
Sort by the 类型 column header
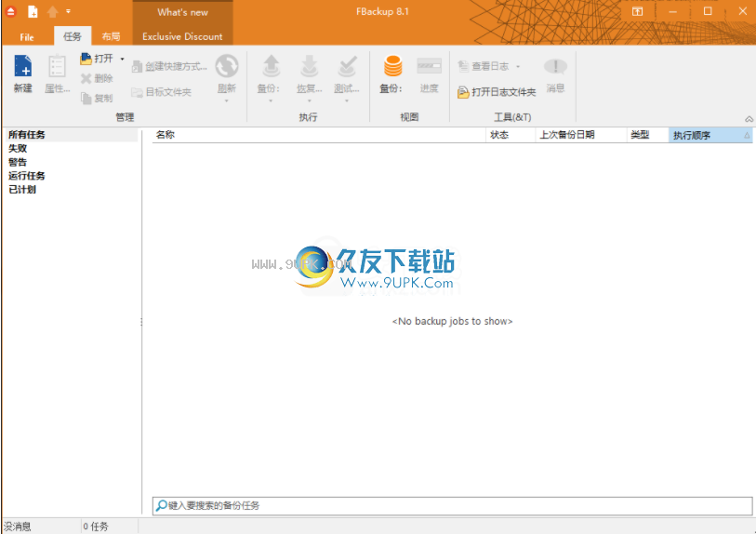tap(647, 135)
